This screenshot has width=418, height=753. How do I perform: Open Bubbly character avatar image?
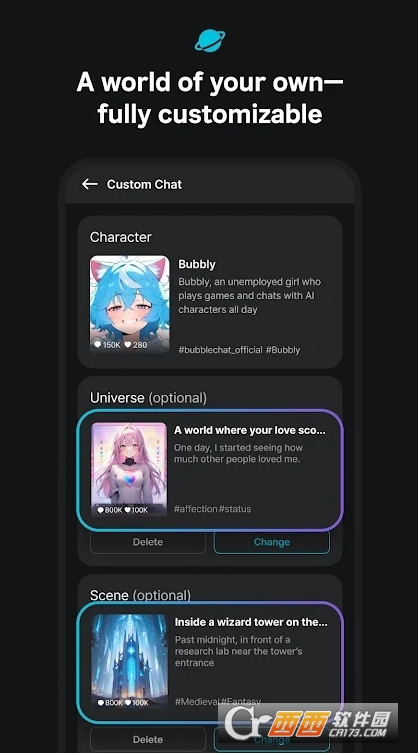(130, 304)
